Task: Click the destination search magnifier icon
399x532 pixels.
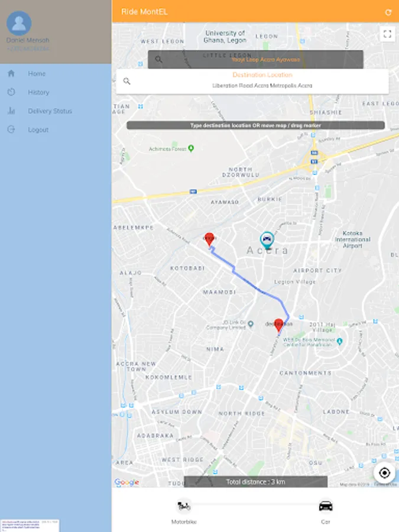Action: (x=126, y=81)
